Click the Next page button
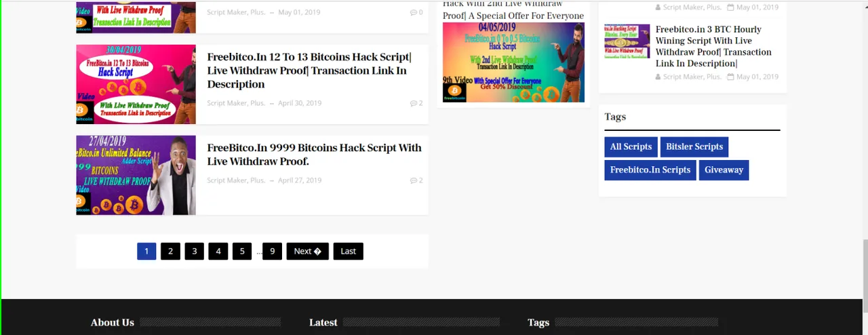The height and width of the screenshot is (335, 868). click(x=307, y=251)
